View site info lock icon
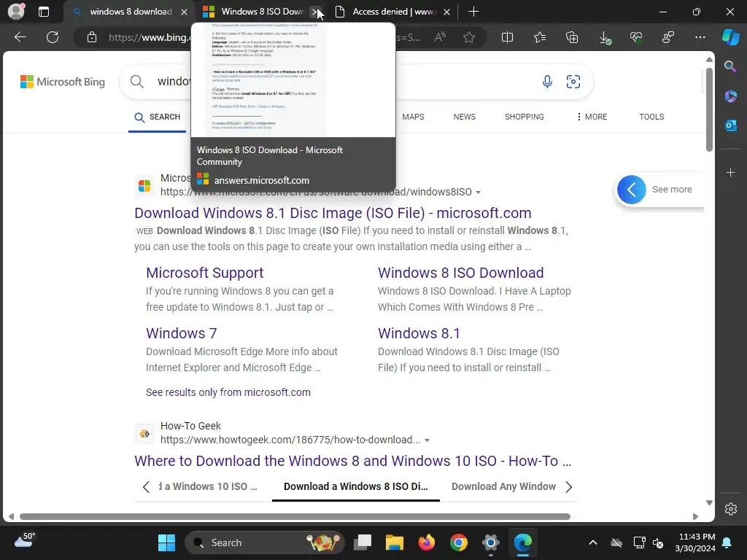The image size is (747, 560). click(x=92, y=37)
